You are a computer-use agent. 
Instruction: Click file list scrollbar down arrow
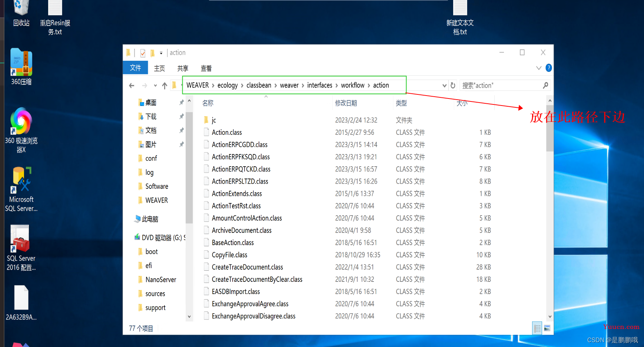pyautogui.click(x=550, y=317)
